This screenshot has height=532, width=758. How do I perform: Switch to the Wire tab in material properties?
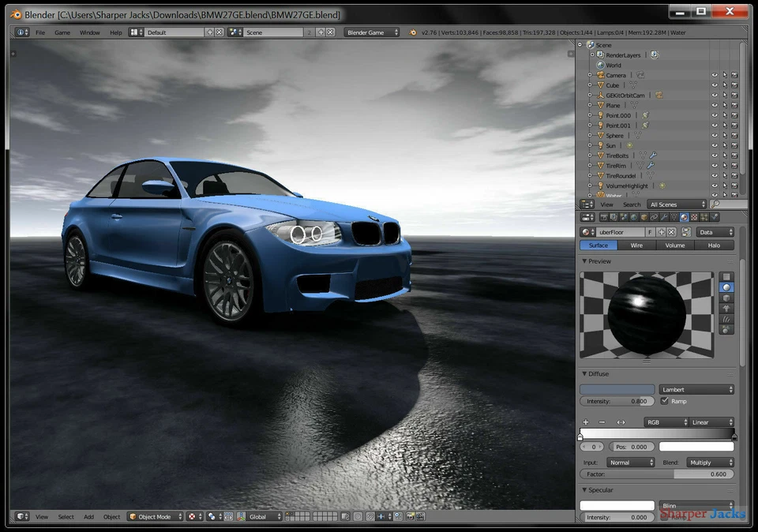637,245
